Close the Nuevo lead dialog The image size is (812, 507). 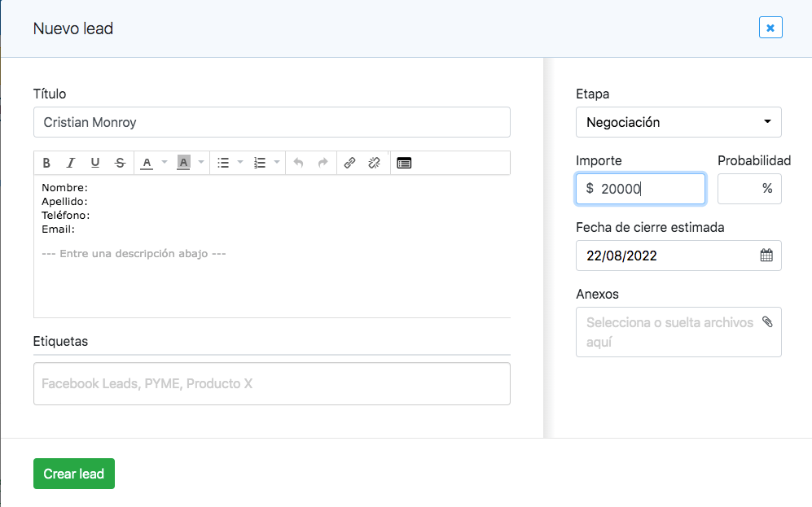(770, 27)
